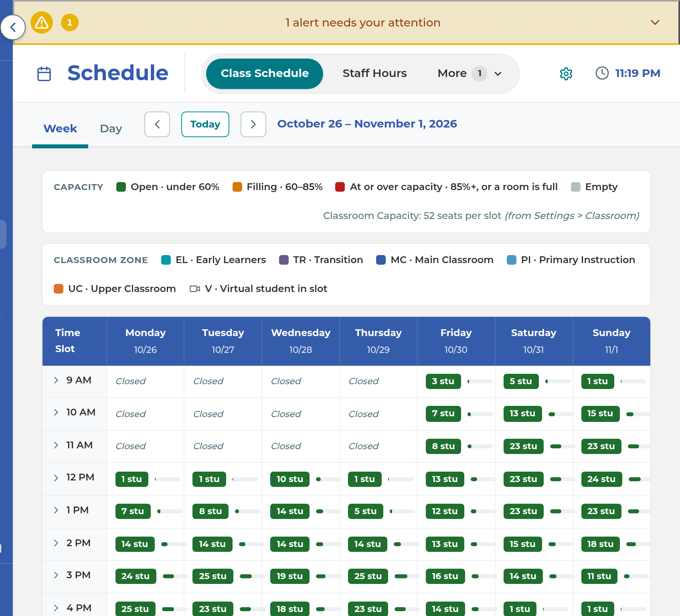Expand the 3 PM time slot row
This screenshot has height=616, width=680.
[56, 575]
